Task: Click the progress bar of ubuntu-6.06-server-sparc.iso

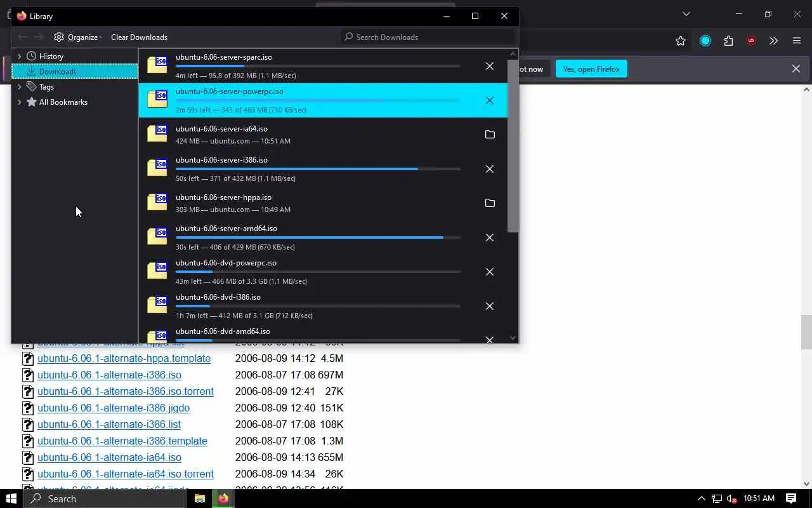Action: click(318, 66)
